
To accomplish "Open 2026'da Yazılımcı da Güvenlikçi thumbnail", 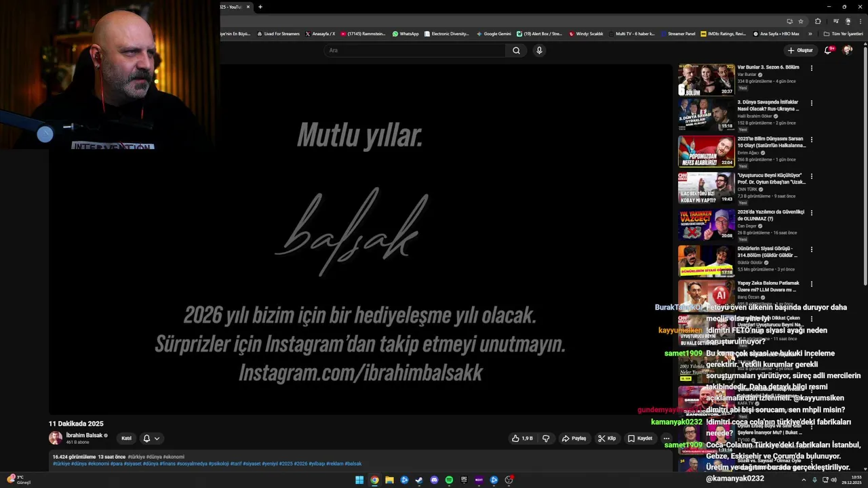I will point(707,224).
